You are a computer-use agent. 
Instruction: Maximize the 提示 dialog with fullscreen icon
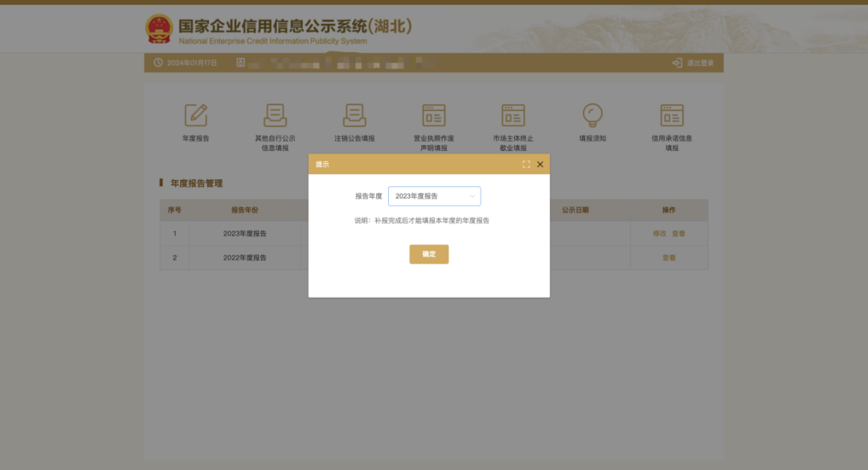526,165
